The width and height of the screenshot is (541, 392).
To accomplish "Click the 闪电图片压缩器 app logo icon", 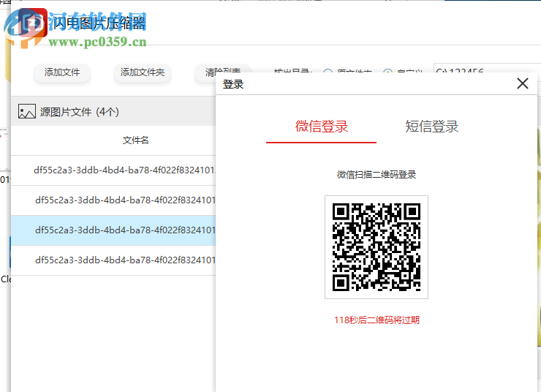I will click(x=32, y=23).
